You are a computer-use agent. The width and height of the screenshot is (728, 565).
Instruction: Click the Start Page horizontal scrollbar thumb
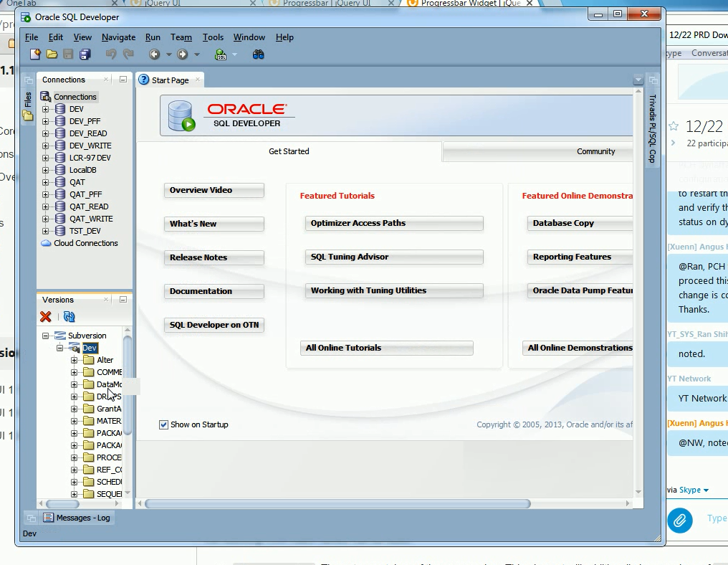[x=337, y=503]
